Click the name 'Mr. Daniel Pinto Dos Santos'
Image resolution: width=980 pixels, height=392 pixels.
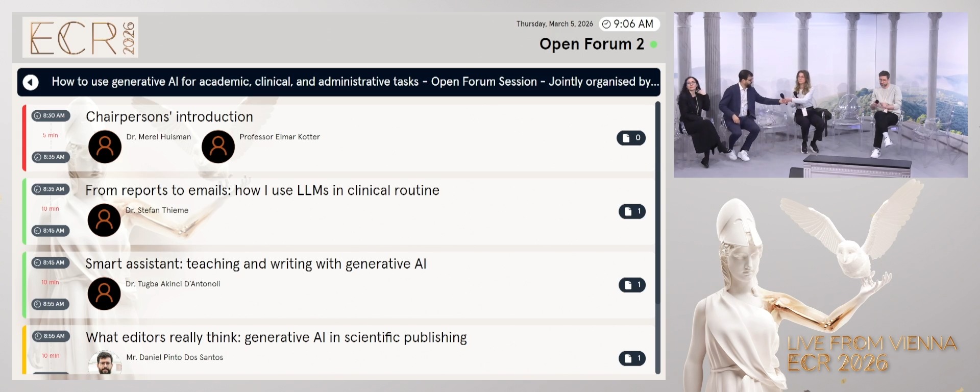click(x=175, y=357)
